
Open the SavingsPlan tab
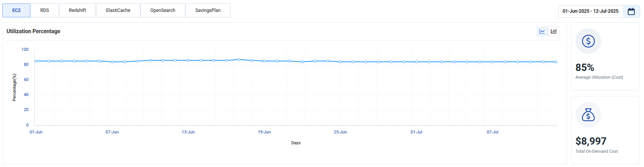pyautogui.click(x=208, y=10)
